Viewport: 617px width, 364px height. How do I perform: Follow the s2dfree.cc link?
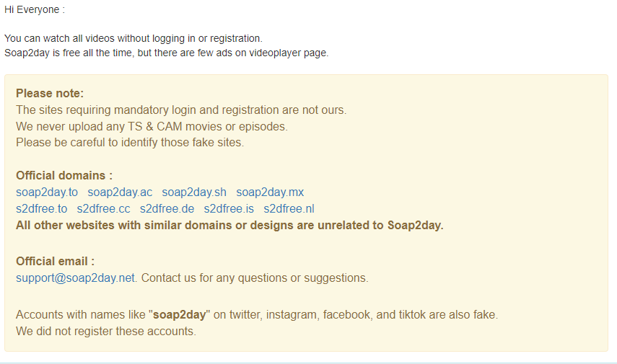click(103, 209)
